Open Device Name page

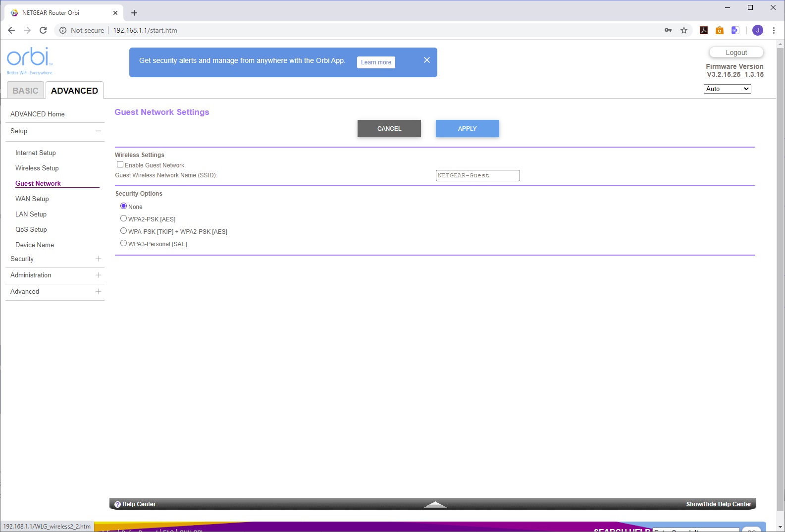point(35,245)
